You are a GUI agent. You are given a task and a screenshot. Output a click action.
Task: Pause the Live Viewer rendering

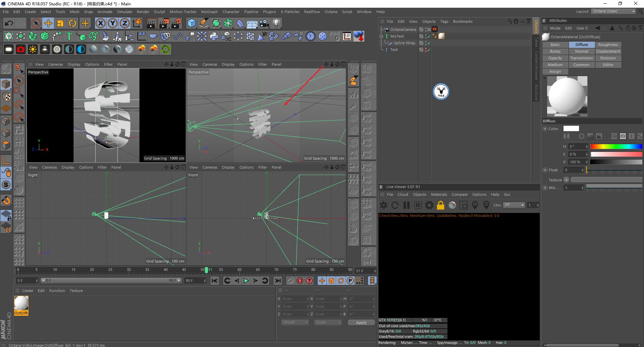(x=406, y=205)
